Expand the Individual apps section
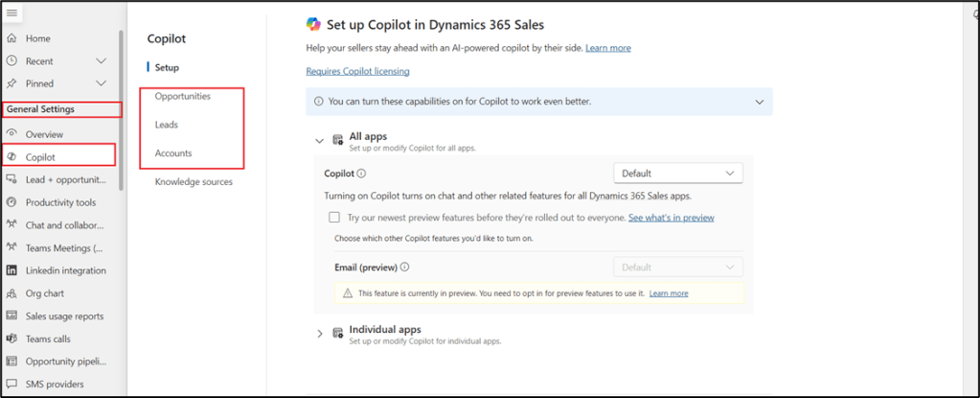The image size is (980, 398). pos(320,334)
